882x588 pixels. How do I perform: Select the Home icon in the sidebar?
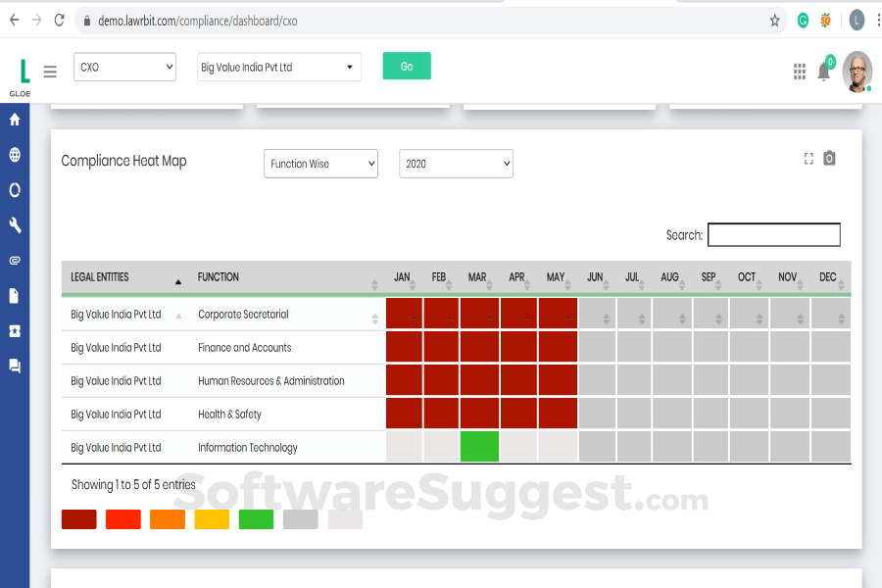[x=14, y=119]
